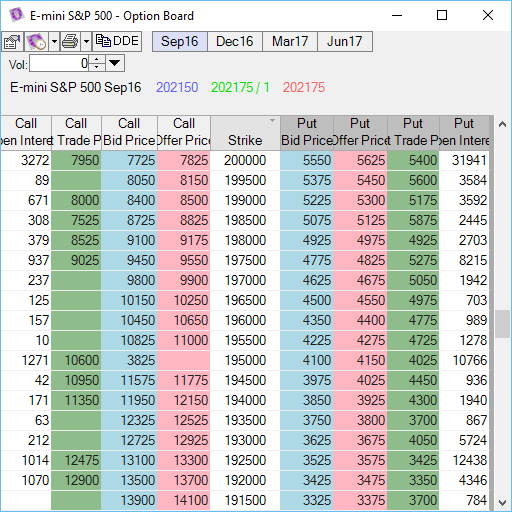This screenshot has width=512, height=512.
Task: Open the properties settings icon
Action: pos(12,42)
